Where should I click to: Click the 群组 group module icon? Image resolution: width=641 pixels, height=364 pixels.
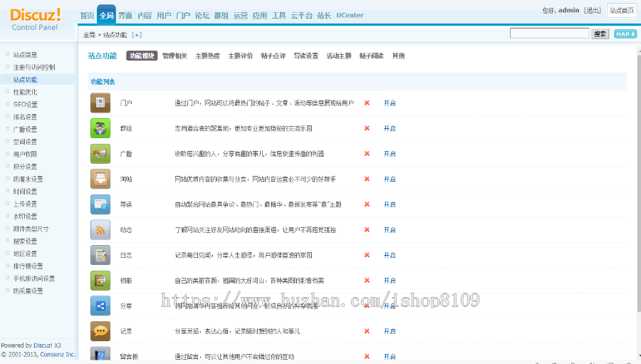(100, 128)
